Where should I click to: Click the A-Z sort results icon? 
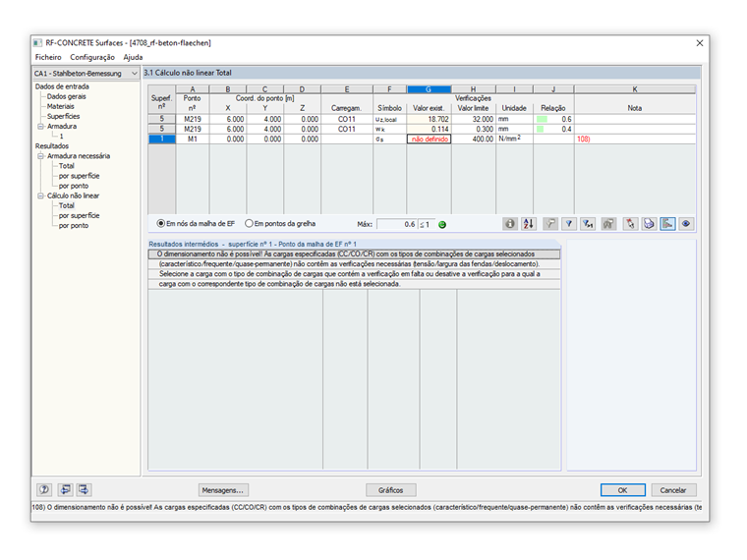pos(529,224)
